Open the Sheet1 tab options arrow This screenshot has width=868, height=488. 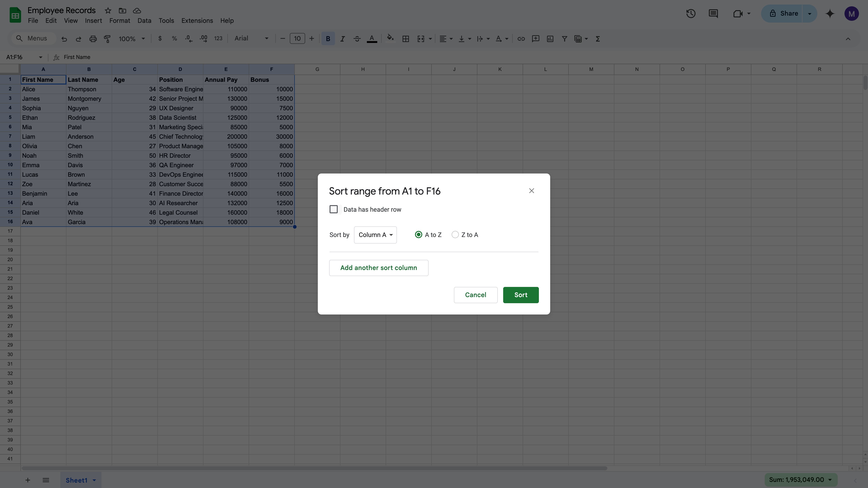pyautogui.click(x=94, y=480)
